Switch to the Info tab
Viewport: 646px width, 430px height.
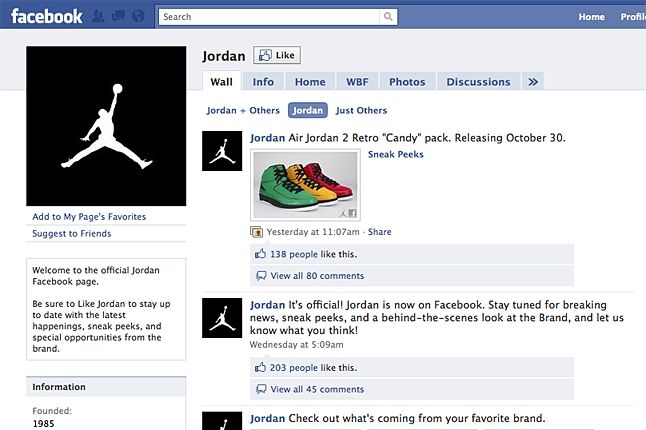(263, 82)
